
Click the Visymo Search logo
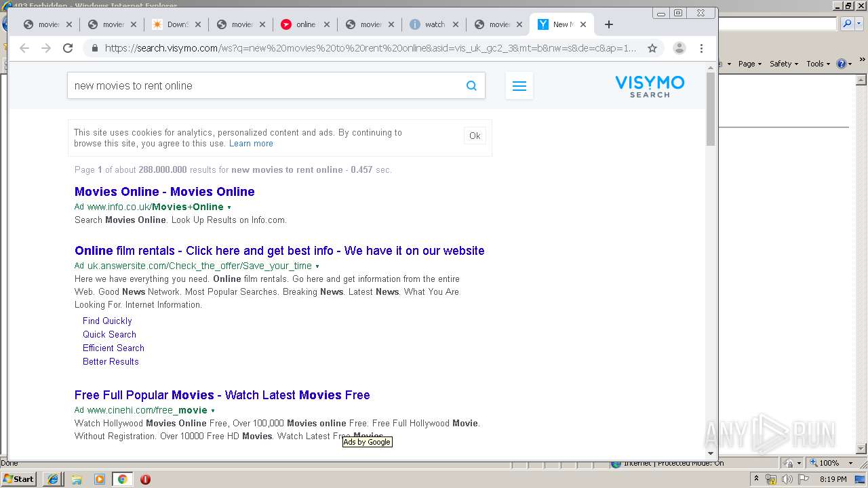pos(650,86)
